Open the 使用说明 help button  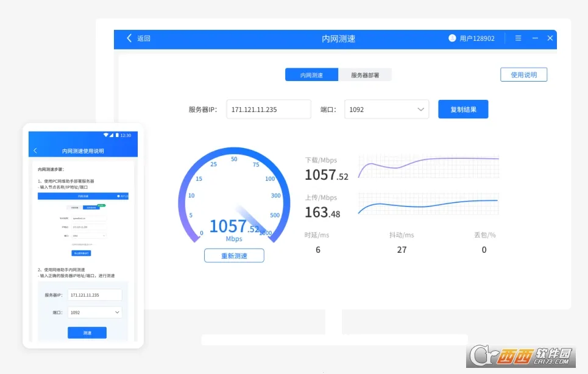pyautogui.click(x=523, y=74)
